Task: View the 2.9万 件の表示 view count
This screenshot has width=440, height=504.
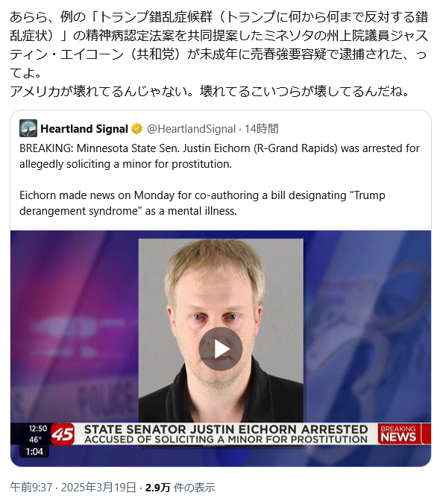Action: click(180, 488)
